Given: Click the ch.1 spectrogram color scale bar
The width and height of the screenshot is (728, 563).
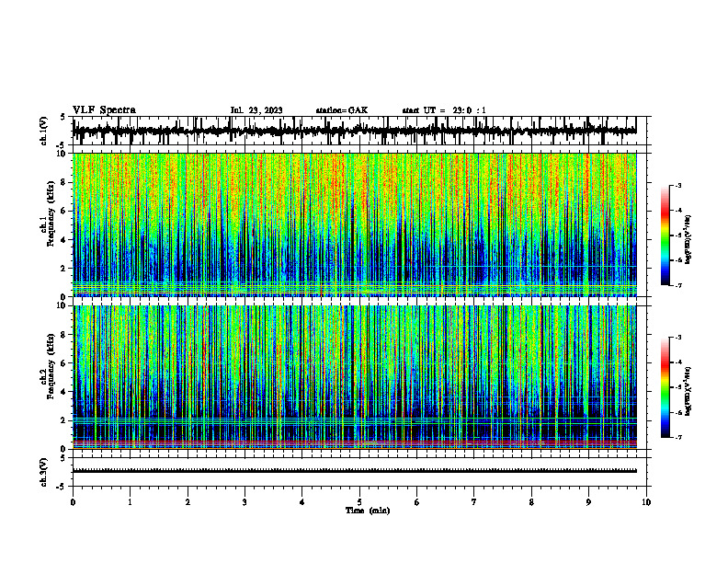Looking at the screenshot, I should click(665, 236).
